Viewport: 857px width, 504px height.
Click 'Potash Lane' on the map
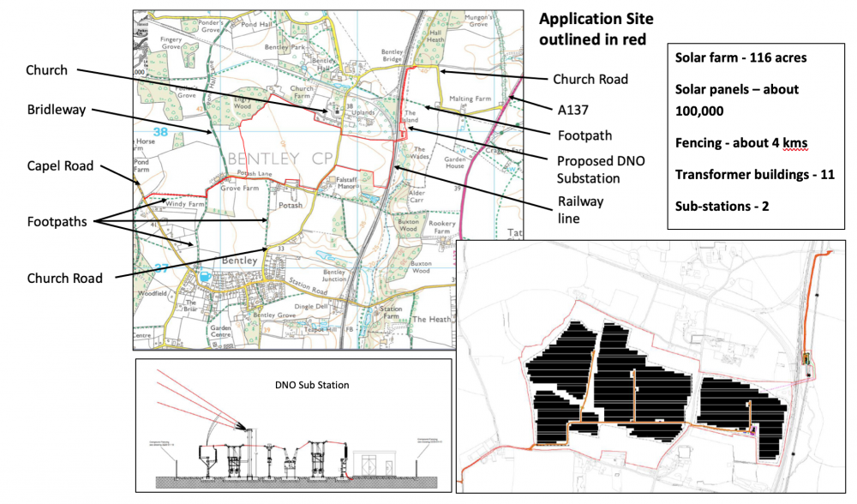255,173
